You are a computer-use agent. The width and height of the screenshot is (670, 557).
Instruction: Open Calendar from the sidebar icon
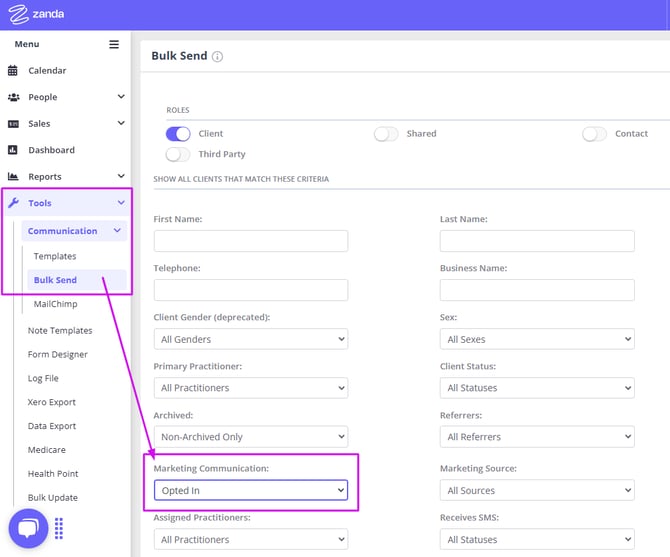coord(13,71)
